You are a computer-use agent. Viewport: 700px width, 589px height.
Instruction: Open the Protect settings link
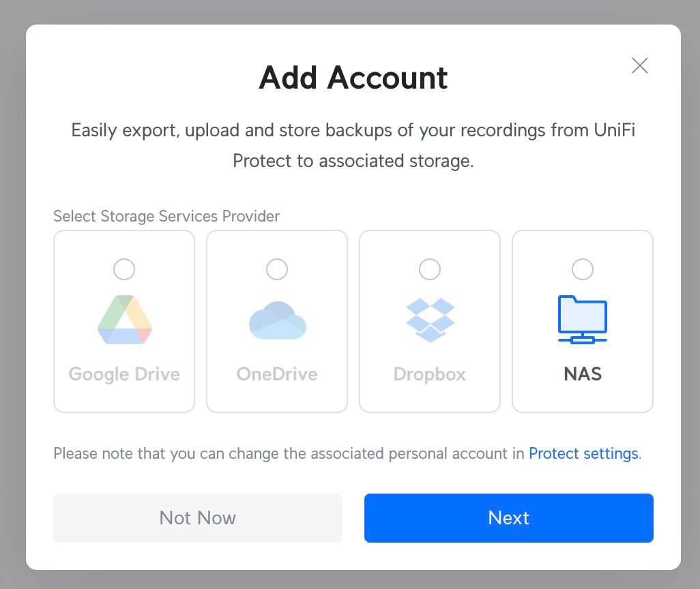coord(583,453)
